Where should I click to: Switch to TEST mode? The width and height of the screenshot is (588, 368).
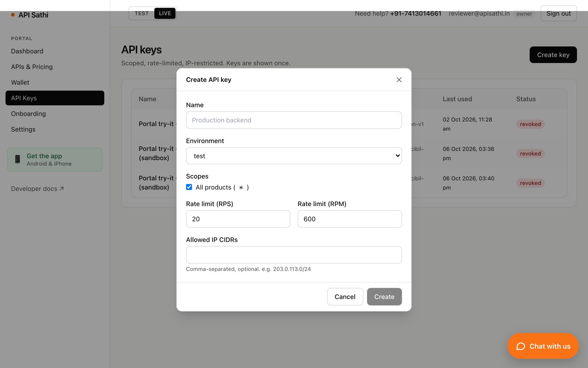click(141, 13)
